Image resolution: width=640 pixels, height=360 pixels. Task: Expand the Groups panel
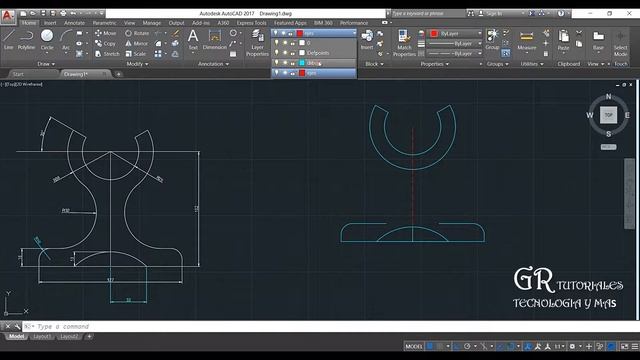[498, 64]
